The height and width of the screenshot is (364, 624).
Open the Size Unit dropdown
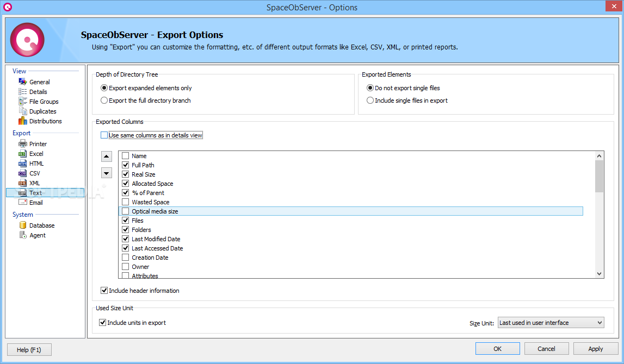click(x=551, y=323)
